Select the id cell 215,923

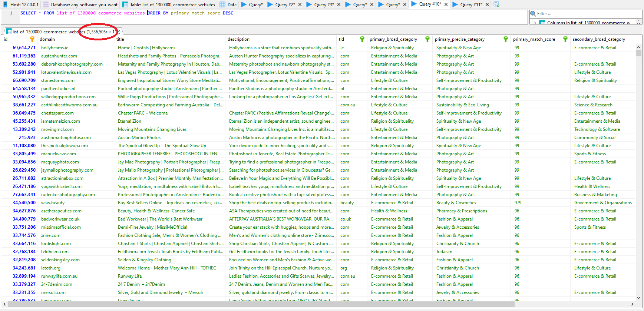click(19, 138)
